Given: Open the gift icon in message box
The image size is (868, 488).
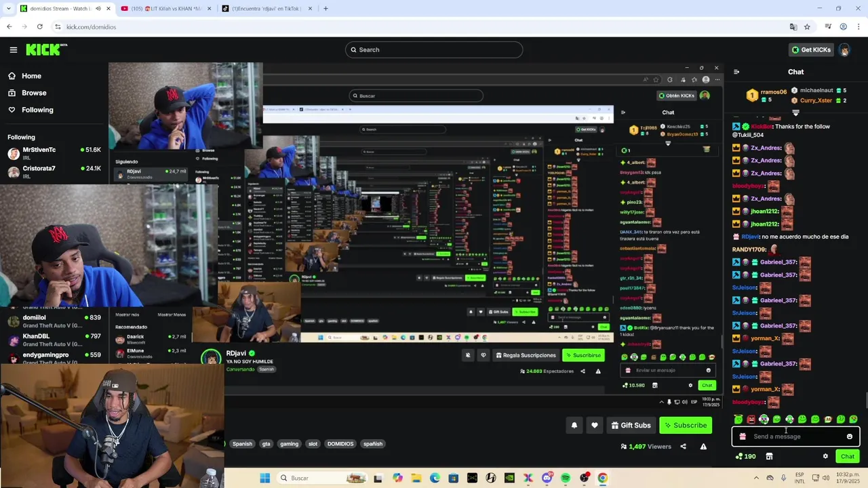Looking at the screenshot, I should pos(743,436).
